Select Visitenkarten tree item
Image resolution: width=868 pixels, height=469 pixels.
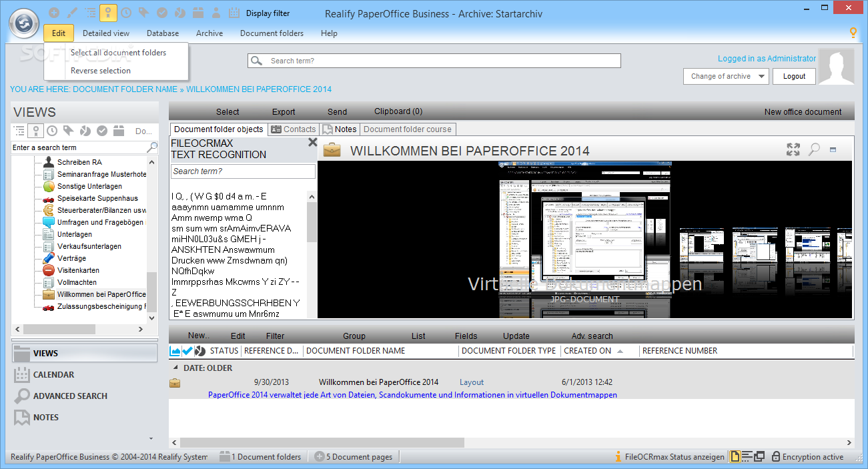click(x=78, y=270)
